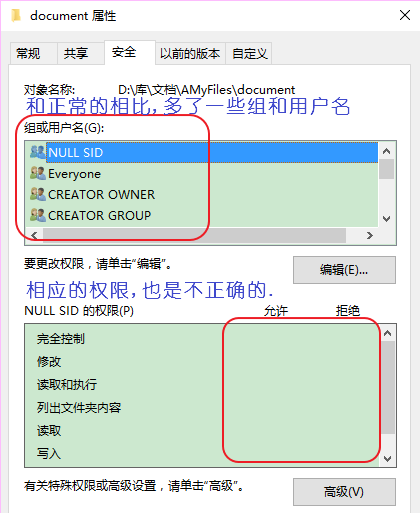
Task: Click the CREATOR GROUP user icon
Action: tap(37, 215)
